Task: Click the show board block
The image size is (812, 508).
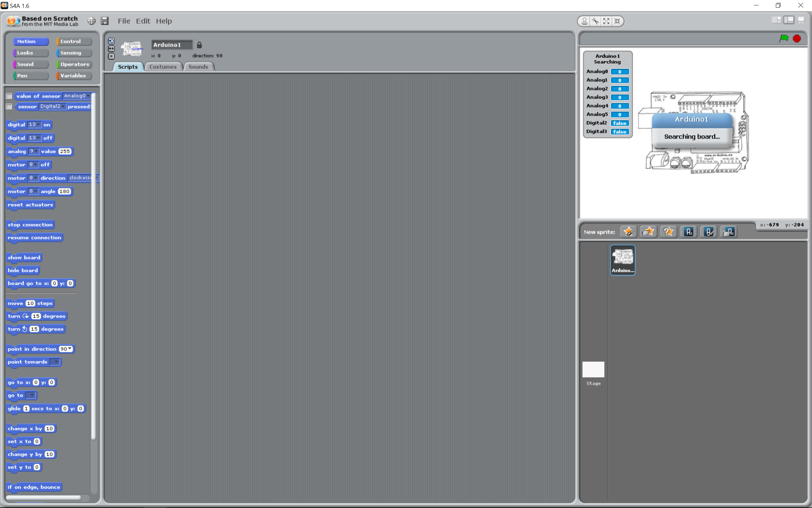Action: (24, 257)
